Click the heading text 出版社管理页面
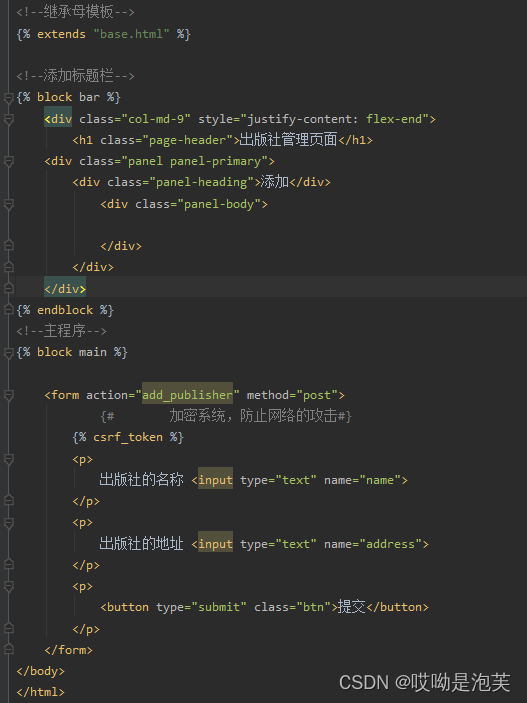This screenshot has height=703, width=527. (x=288, y=140)
